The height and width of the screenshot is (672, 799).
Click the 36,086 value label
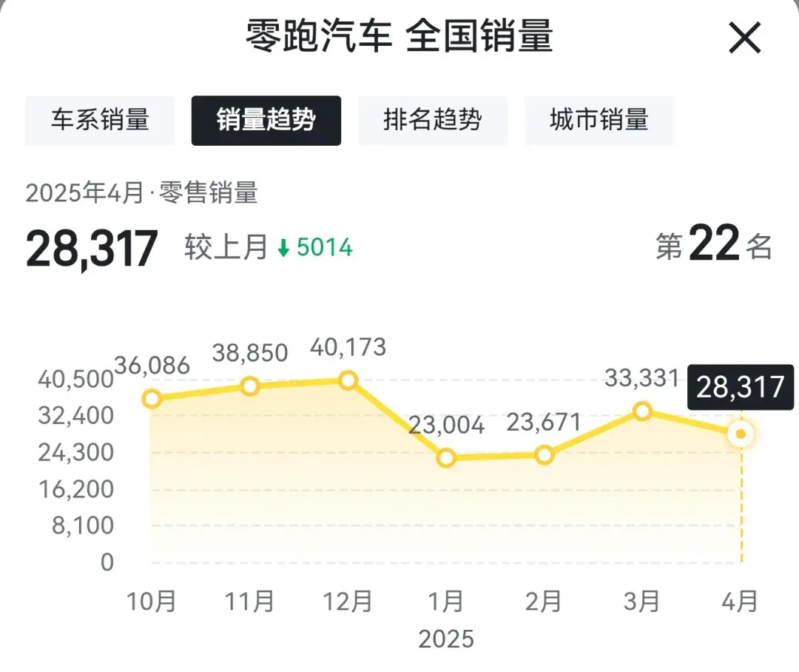(x=152, y=366)
